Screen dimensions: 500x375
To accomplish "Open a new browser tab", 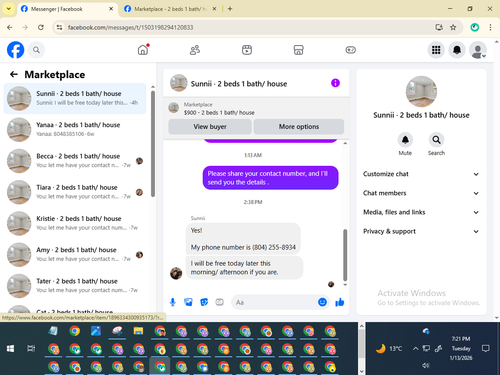I will coord(230,9).
